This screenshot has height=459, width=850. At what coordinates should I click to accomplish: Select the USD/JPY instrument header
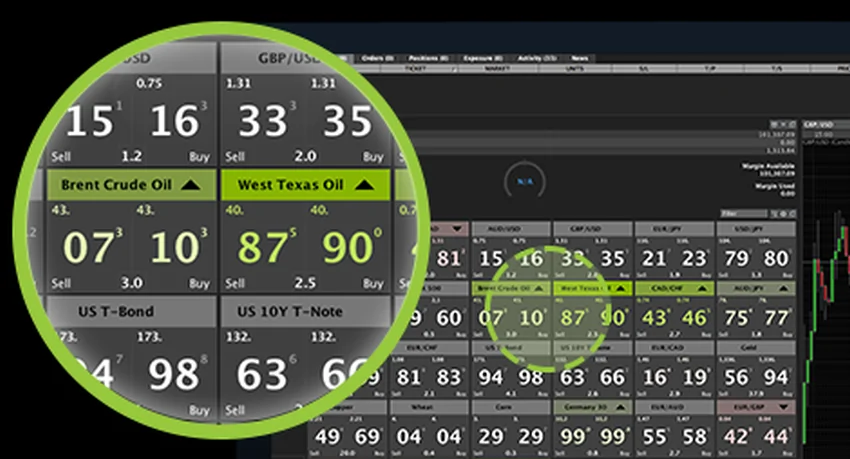pos(756,228)
